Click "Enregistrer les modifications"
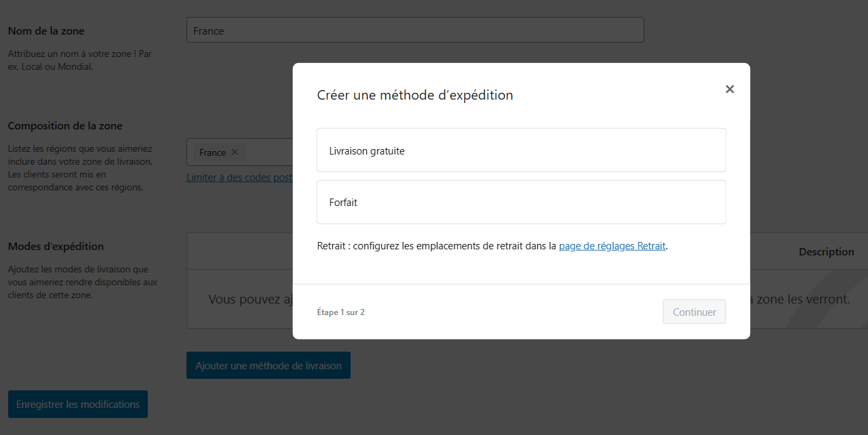This screenshot has width=868, height=435. click(x=77, y=404)
